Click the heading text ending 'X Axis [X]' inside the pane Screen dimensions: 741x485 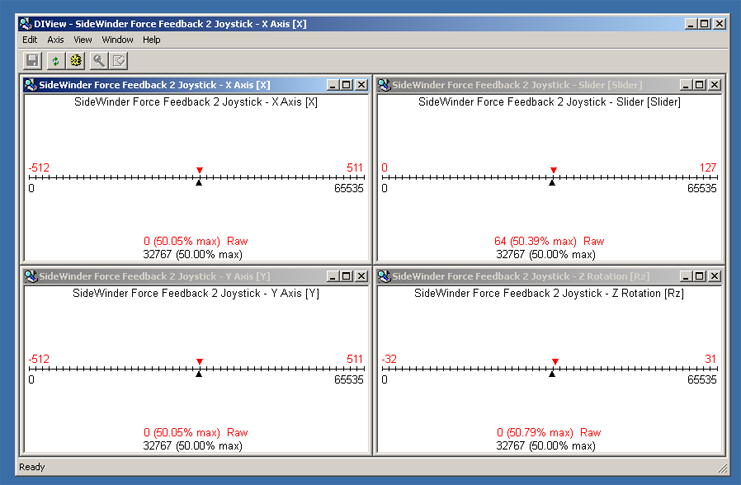coord(196,102)
